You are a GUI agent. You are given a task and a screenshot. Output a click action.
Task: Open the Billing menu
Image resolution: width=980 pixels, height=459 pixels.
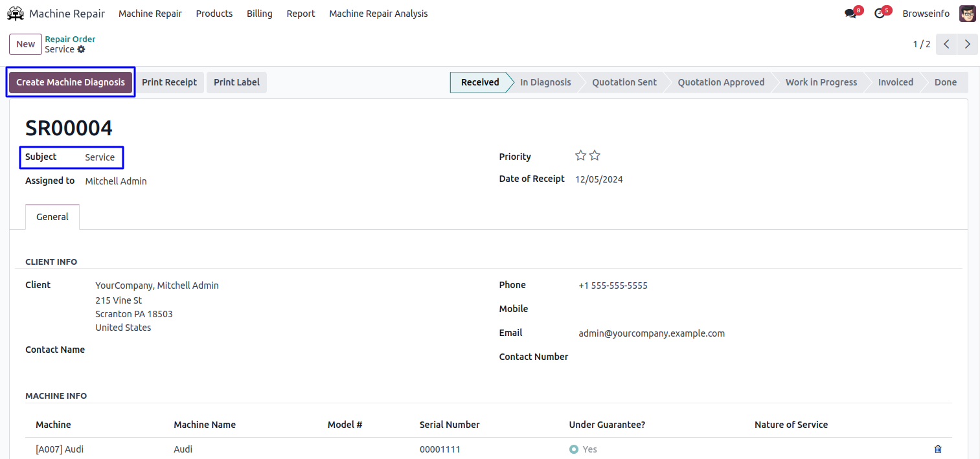(259, 14)
